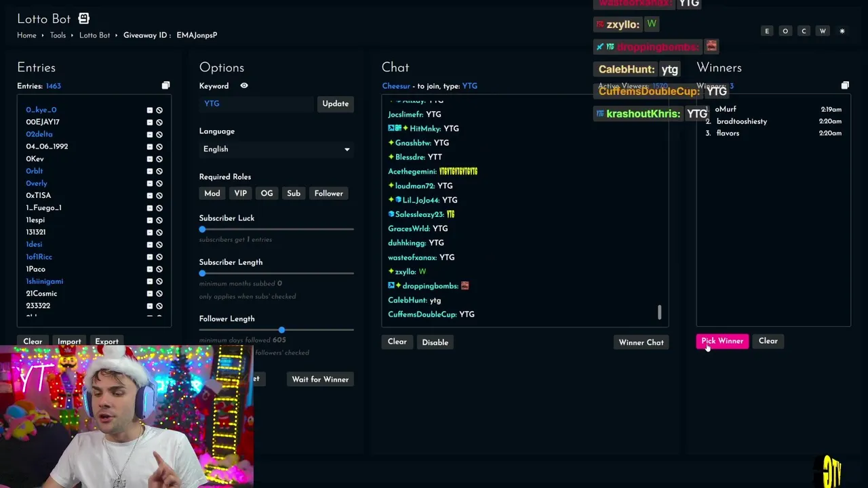Remove entry 0xTISA with the minus box
868x488 pixels.
150,195
